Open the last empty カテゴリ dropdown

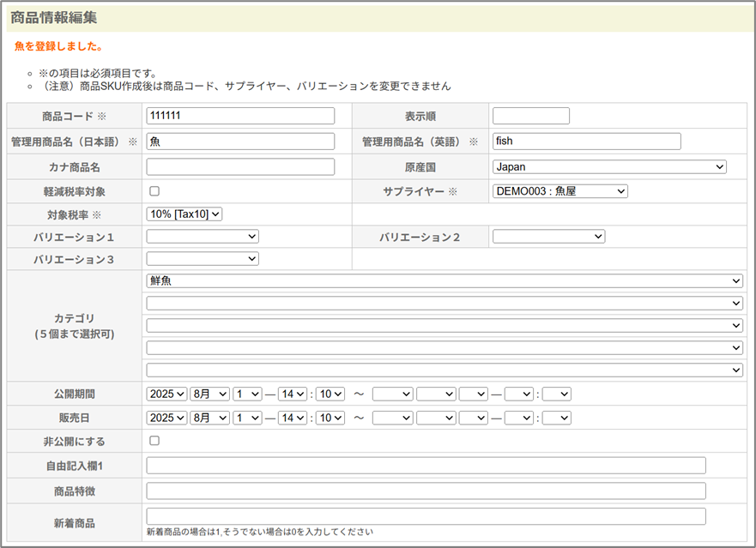(x=445, y=370)
